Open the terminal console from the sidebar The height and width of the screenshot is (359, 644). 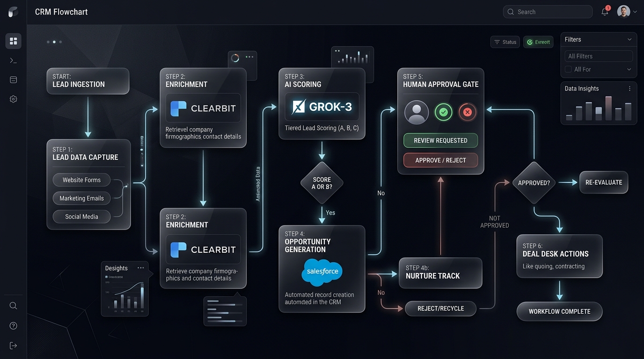click(13, 60)
